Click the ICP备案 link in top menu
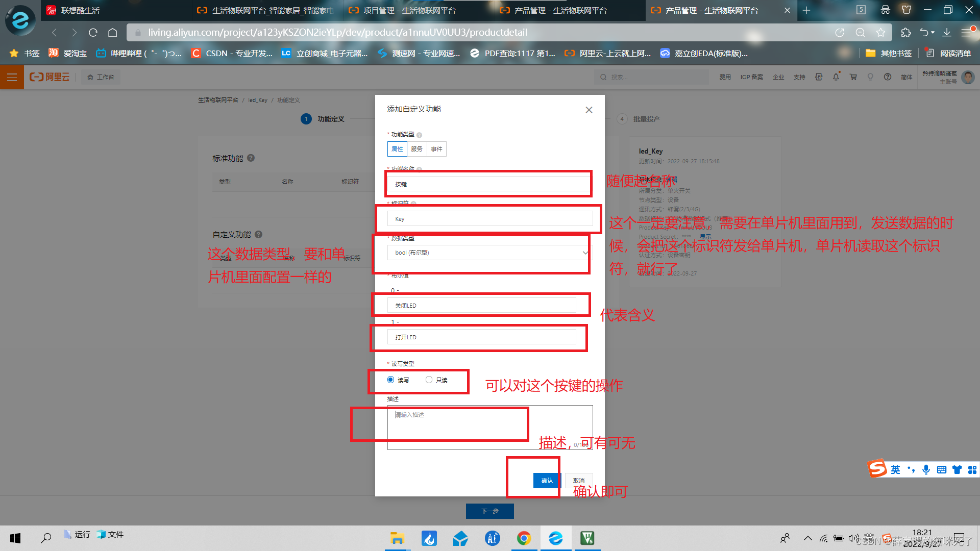Image resolution: width=980 pixels, height=551 pixels. [x=751, y=77]
